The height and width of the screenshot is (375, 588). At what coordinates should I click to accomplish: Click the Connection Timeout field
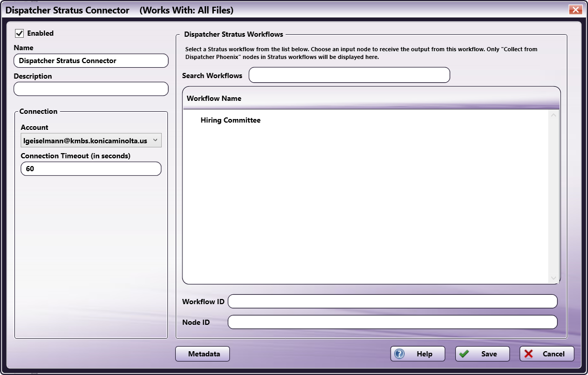91,169
